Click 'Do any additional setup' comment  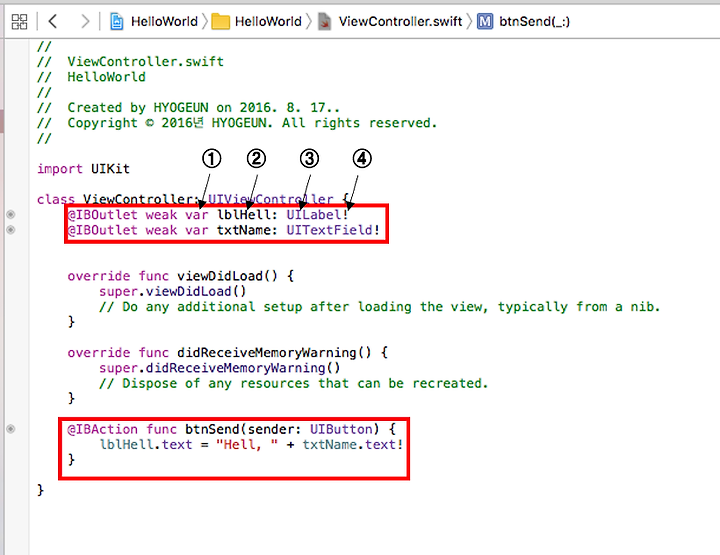click(x=379, y=307)
